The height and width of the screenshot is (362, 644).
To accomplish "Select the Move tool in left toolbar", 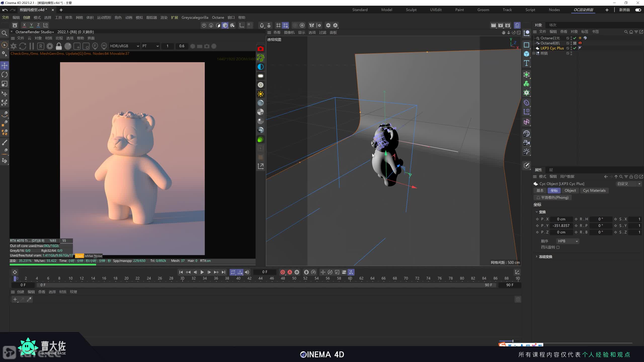I will [x=5, y=66].
